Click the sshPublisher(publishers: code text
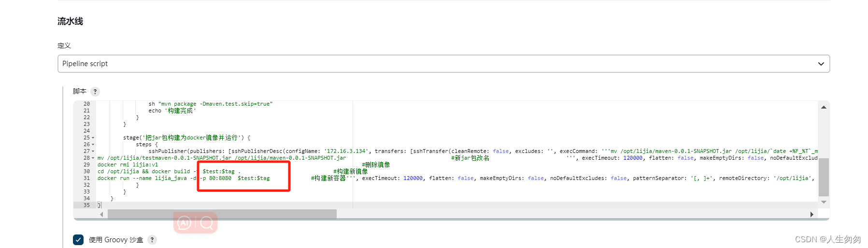 coord(187,152)
